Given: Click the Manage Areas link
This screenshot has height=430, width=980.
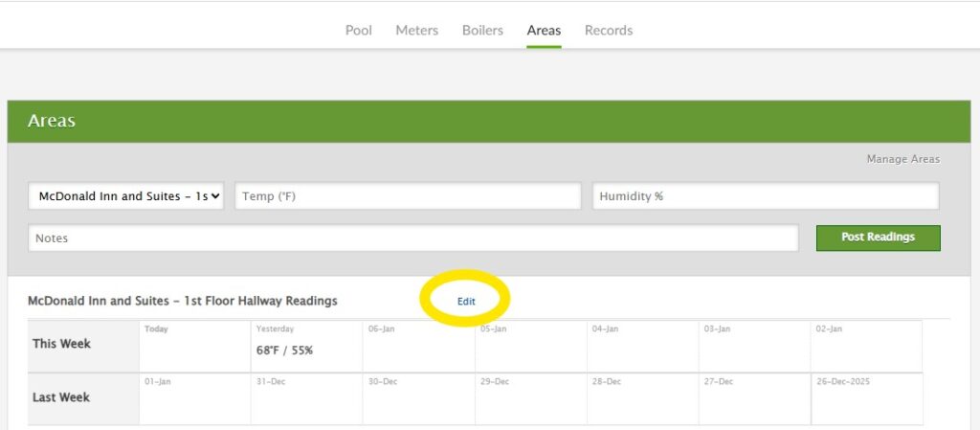Looking at the screenshot, I should click(x=902, y=159).
